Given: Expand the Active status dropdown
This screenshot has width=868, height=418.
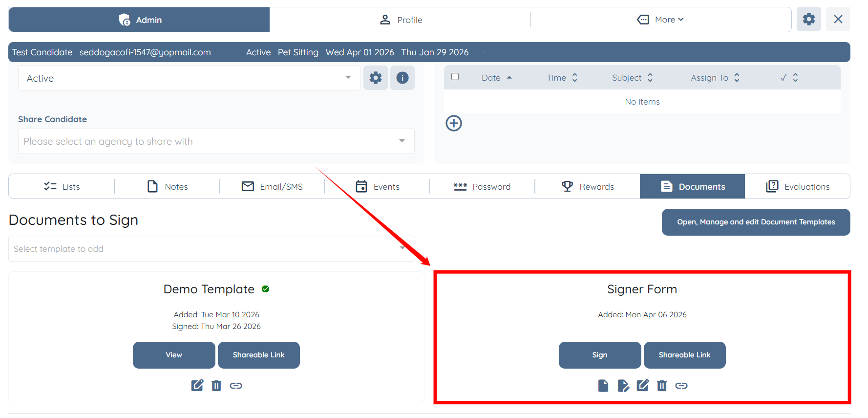Looking at the screenshot, I should click(190, 78).
